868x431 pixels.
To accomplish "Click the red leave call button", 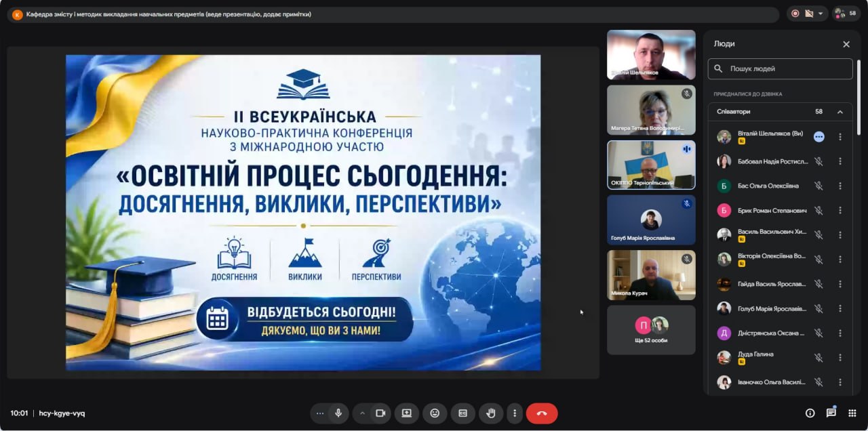I will pyautogui.click(x=541, y=413).
